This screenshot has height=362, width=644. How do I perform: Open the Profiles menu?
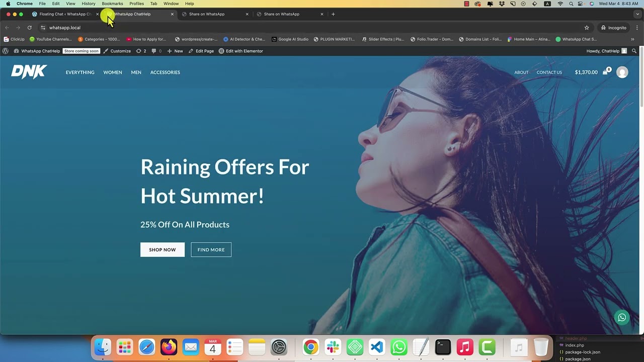point(136,4)
